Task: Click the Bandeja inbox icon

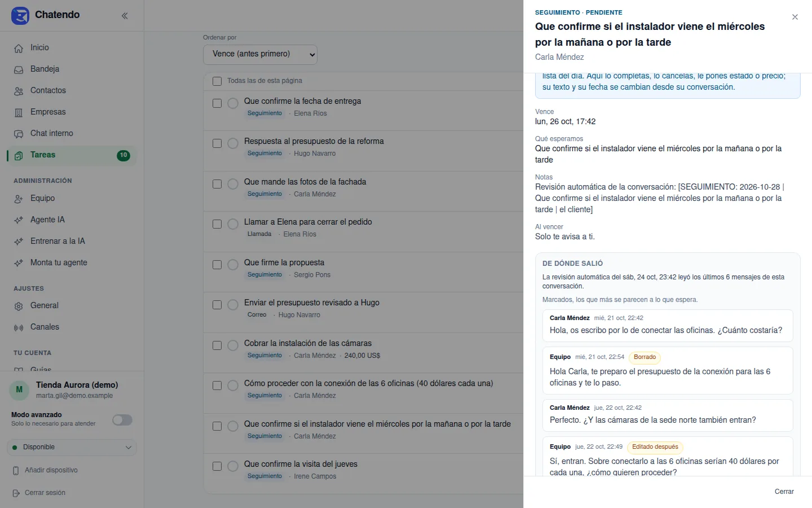Action: 19,69
